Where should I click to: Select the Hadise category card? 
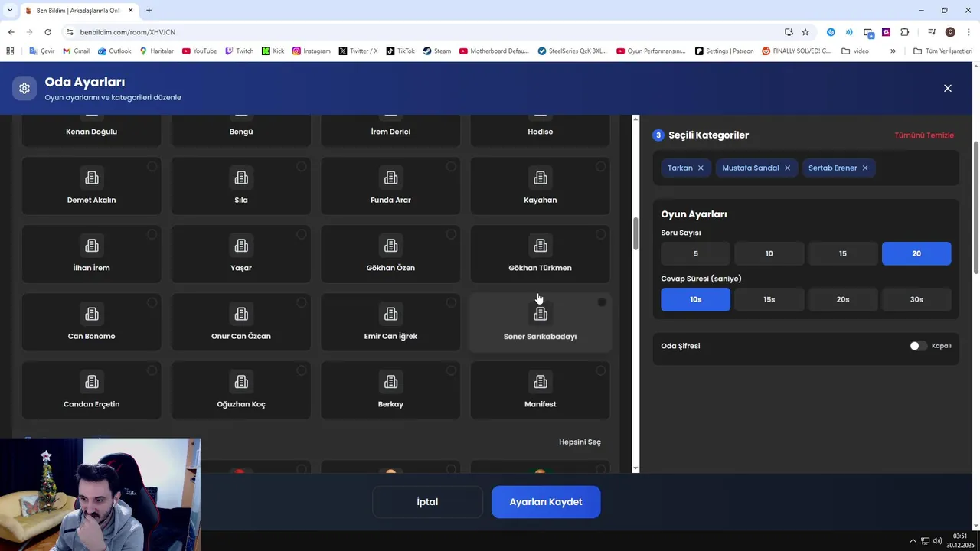tap(541, 130)
